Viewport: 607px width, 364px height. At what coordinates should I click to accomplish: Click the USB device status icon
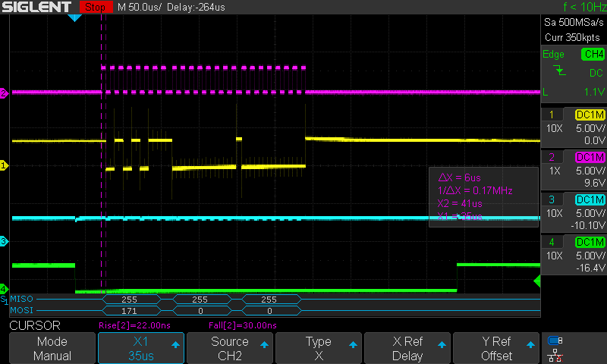tap(555, 340)
